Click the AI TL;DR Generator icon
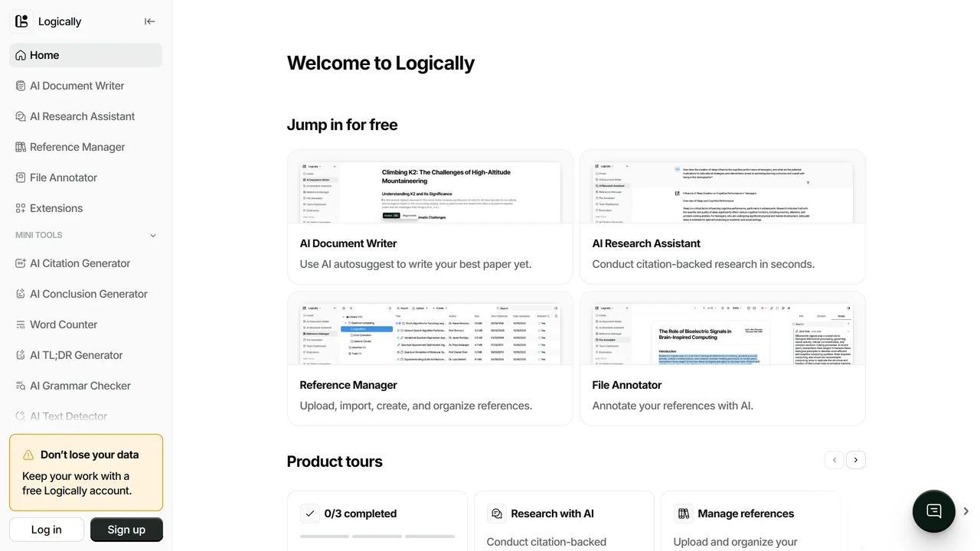Image resolution: width=980 pixels, height=551 pixels. pyautogui.click(x=21, y=355)
